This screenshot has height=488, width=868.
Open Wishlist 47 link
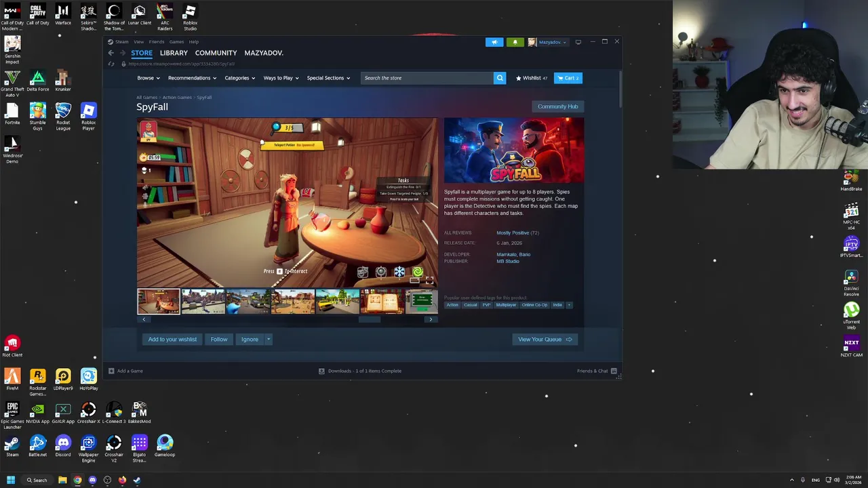pyautogui.click(x=532, y=78)
